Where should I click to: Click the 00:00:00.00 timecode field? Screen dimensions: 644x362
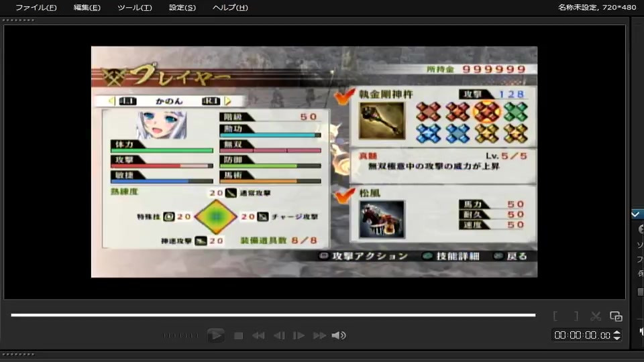pos(582,335)
